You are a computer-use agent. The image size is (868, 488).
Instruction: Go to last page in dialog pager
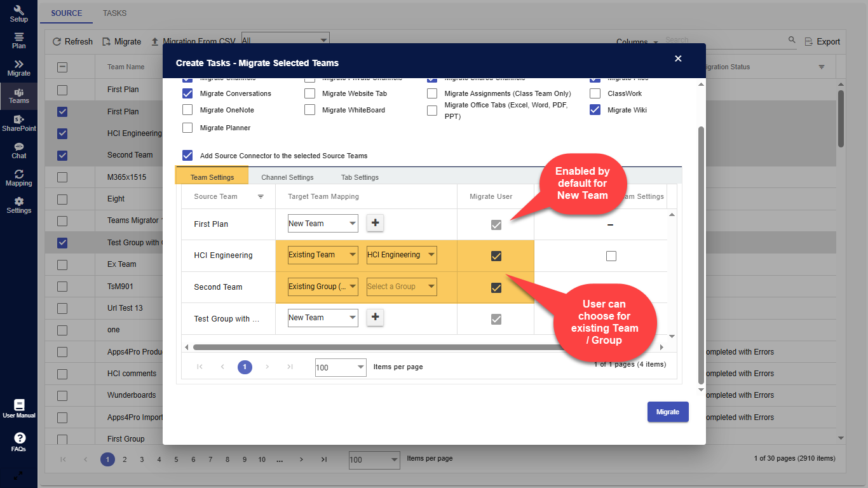point(290,367)
